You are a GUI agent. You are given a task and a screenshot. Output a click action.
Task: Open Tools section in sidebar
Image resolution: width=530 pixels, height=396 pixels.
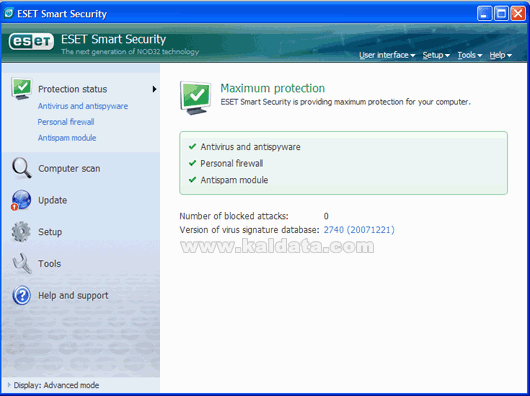point(49,264)
